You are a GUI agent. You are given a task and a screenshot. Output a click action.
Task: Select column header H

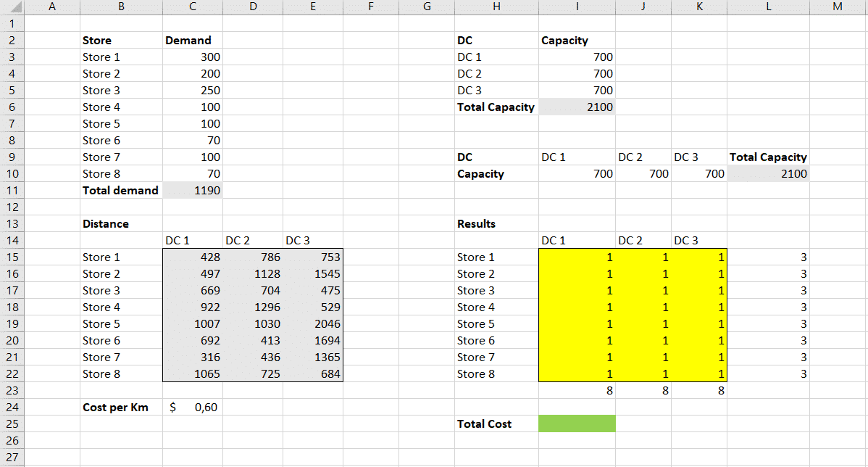[496, 7]
